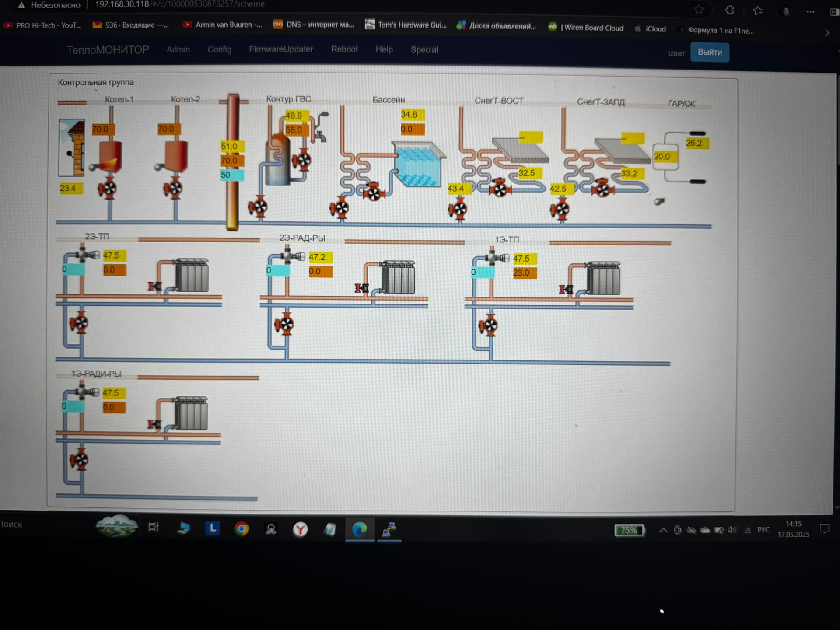Click the РУС language indicator
The width and height of the screenshot is (840, 630).
pyautogui.click(x=763, y=530)
